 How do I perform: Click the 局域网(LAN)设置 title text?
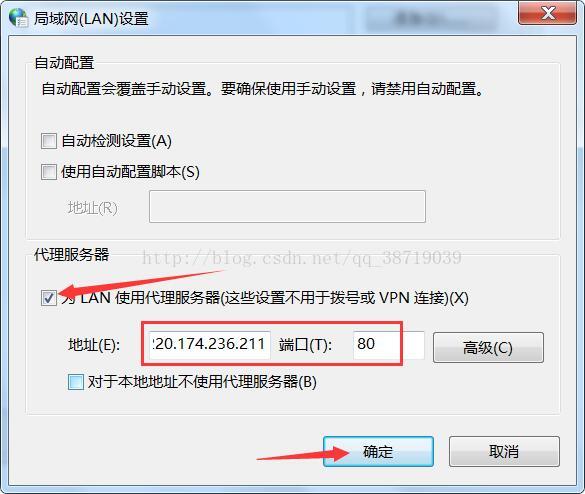point(91,18)
